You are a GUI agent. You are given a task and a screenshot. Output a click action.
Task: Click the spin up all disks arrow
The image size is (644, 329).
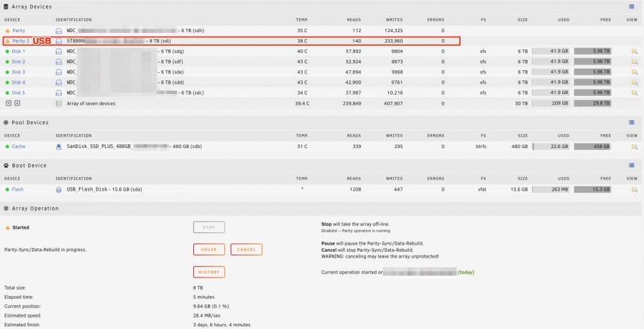point(17,104)
